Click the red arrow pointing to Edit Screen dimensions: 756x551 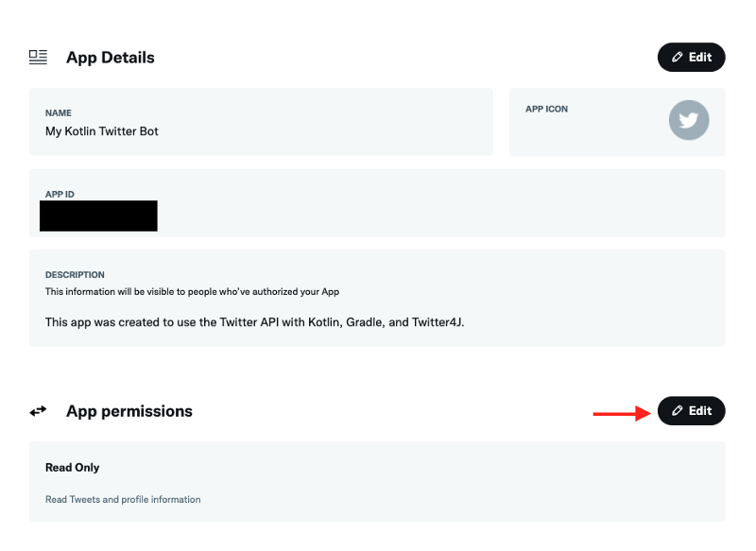click(x=621, y=412)
